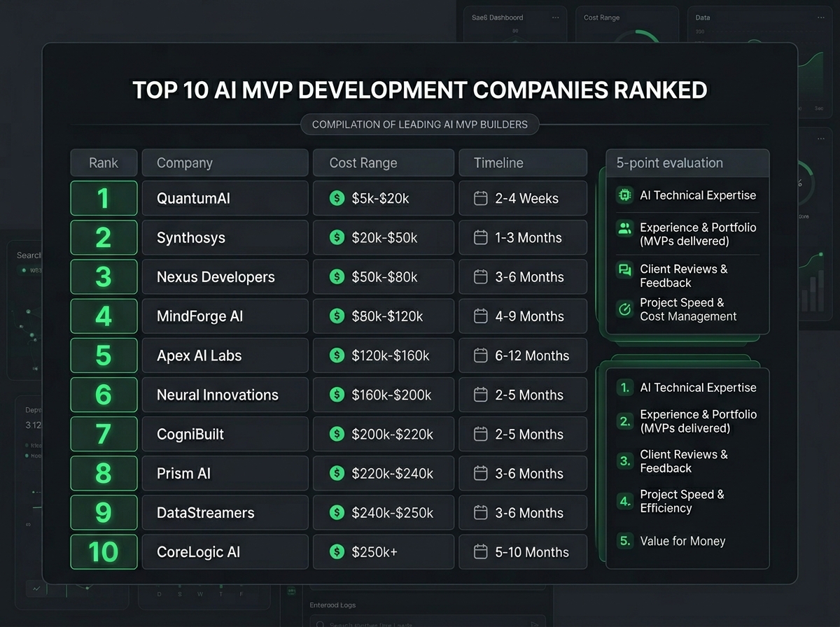Click the Compilation of Leading AI MVP Builders pill
The width and height of the screenshot is (840, 627).
pyautogui.click(x=420, y=125)
